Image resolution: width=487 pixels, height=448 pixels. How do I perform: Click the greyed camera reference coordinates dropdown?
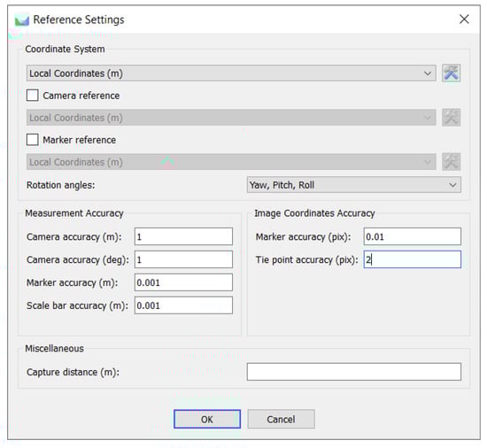pos(231,118)
